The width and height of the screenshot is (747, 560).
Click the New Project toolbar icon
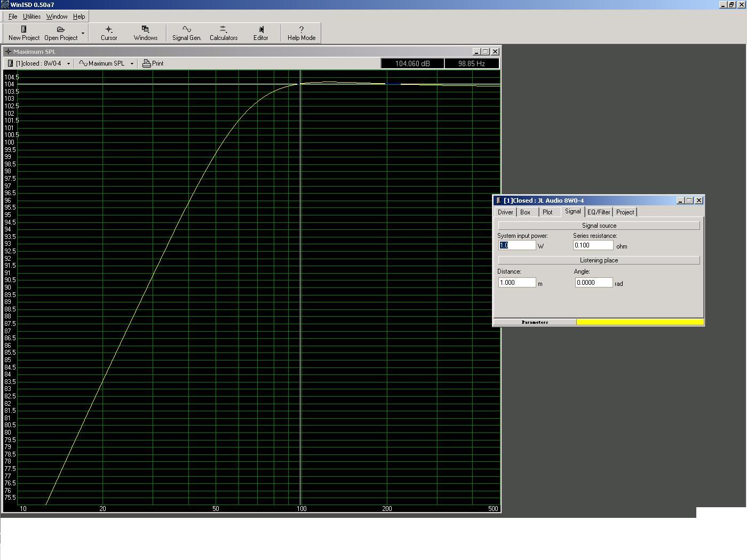point(24,29)
